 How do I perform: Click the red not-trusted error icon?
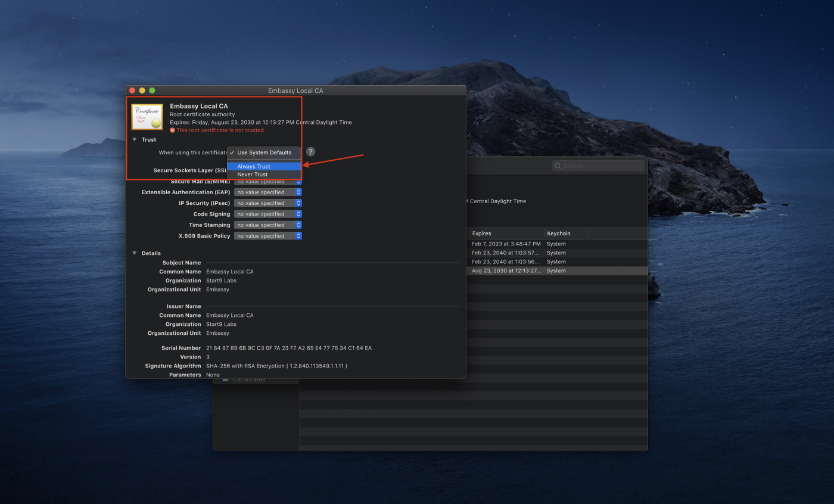173,130
